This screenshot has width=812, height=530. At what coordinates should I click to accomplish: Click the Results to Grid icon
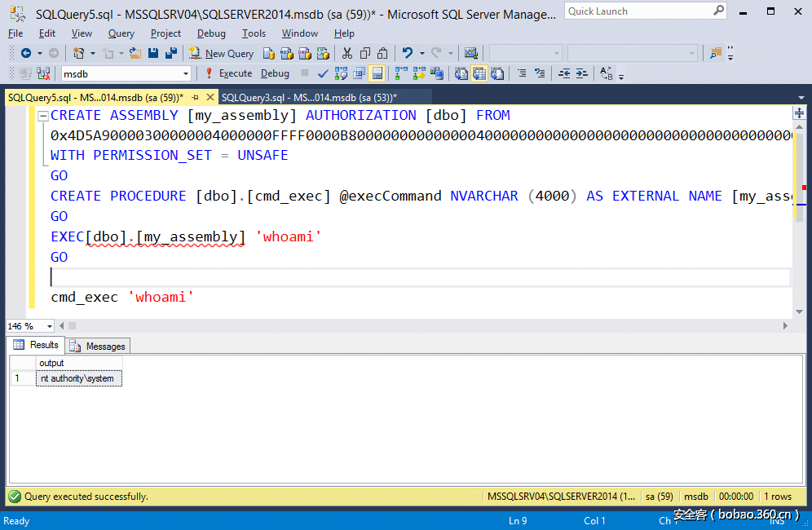point(478,73)
